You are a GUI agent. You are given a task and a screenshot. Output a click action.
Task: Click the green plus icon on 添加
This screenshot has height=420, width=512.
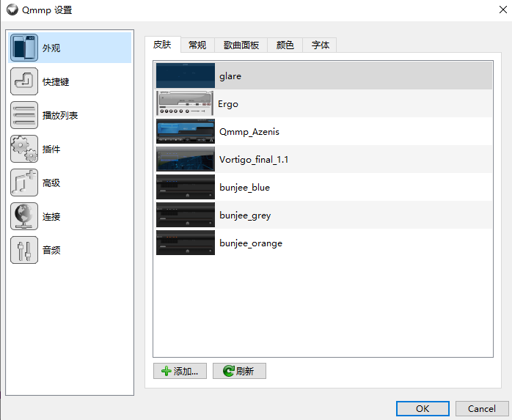(167, 371)
